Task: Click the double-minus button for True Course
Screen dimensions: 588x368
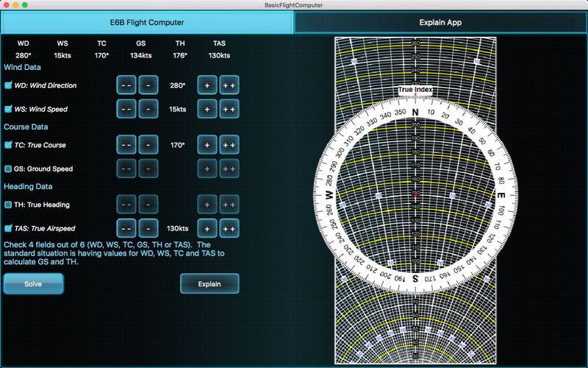Action: pyautogui.click(x=126, y=144)
